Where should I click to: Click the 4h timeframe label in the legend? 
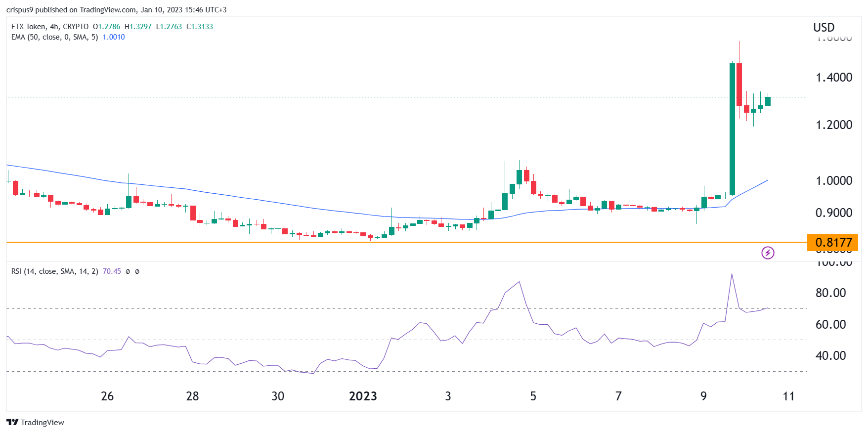[x=54, y=27]
